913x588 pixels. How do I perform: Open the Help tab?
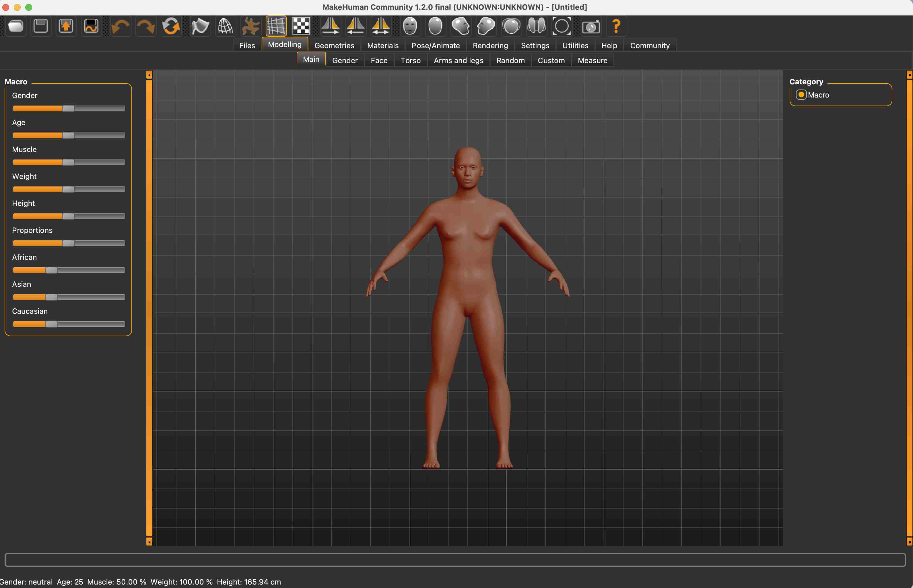[x=609, y=45]
